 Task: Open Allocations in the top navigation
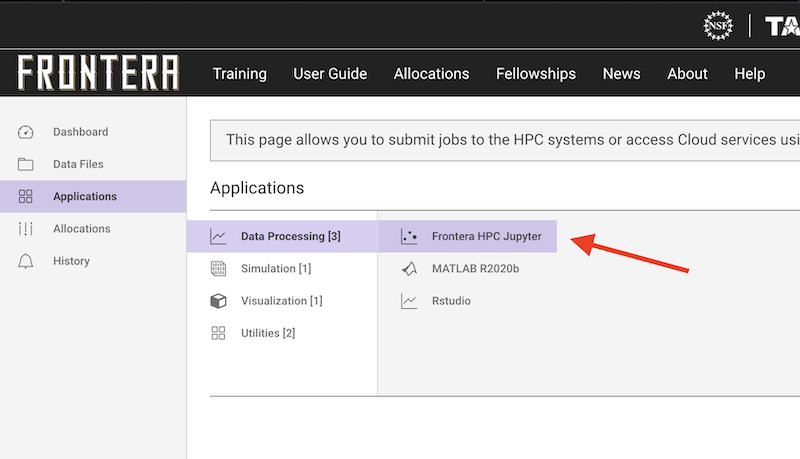click(432, 74)
